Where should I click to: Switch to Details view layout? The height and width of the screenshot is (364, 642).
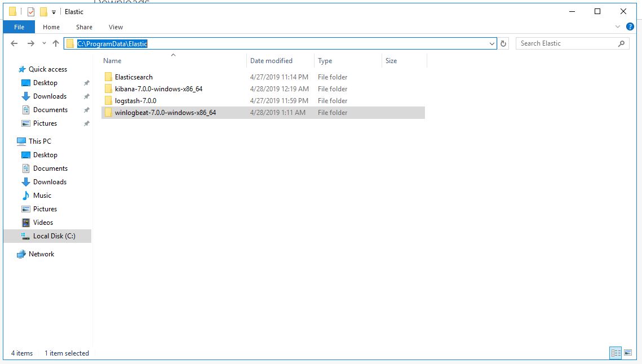tap(616, 353)
